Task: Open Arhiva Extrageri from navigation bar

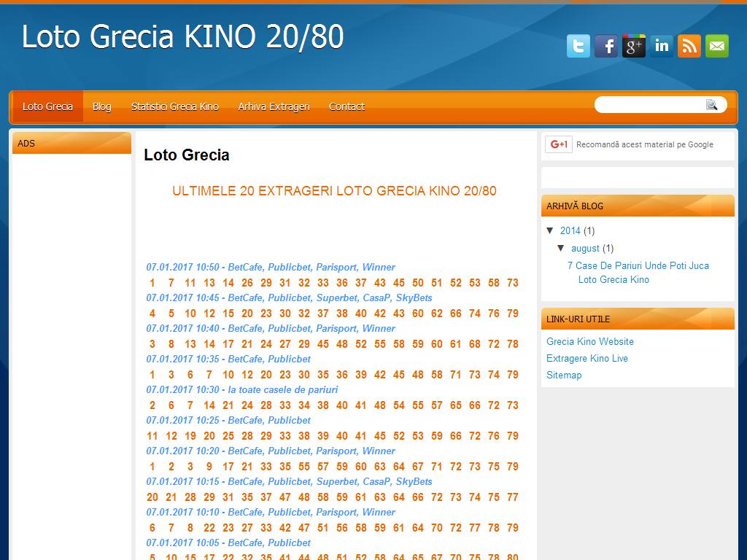Action: (274, 106)
